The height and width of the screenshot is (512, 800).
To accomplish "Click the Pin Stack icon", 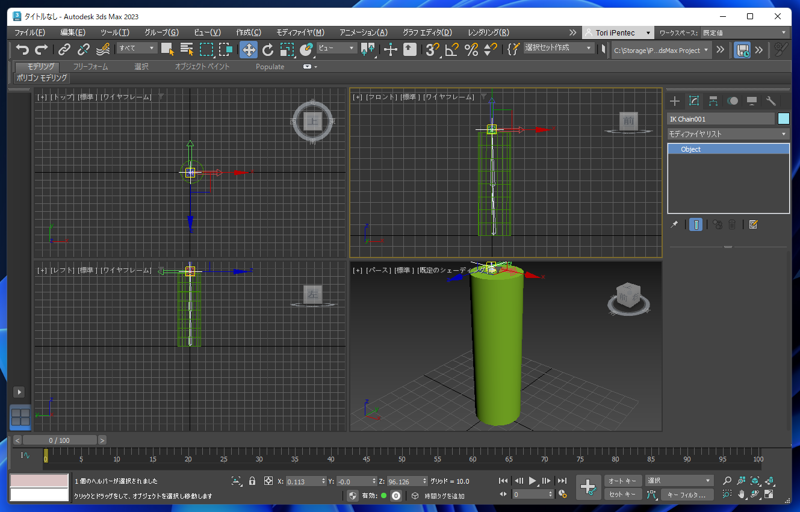I will [674, 225].
